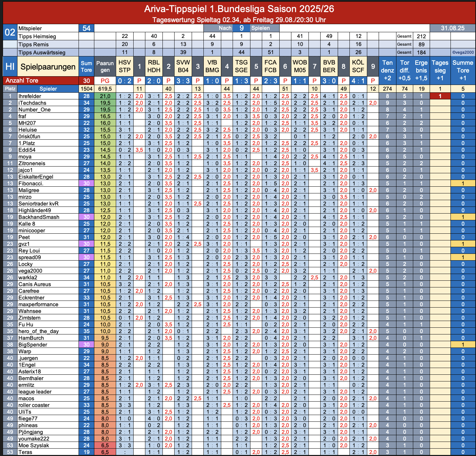476x456 pixels.
Task: Click Ihrefelder's Paarungen score 21,0
Action: click(x=105, y=96)
